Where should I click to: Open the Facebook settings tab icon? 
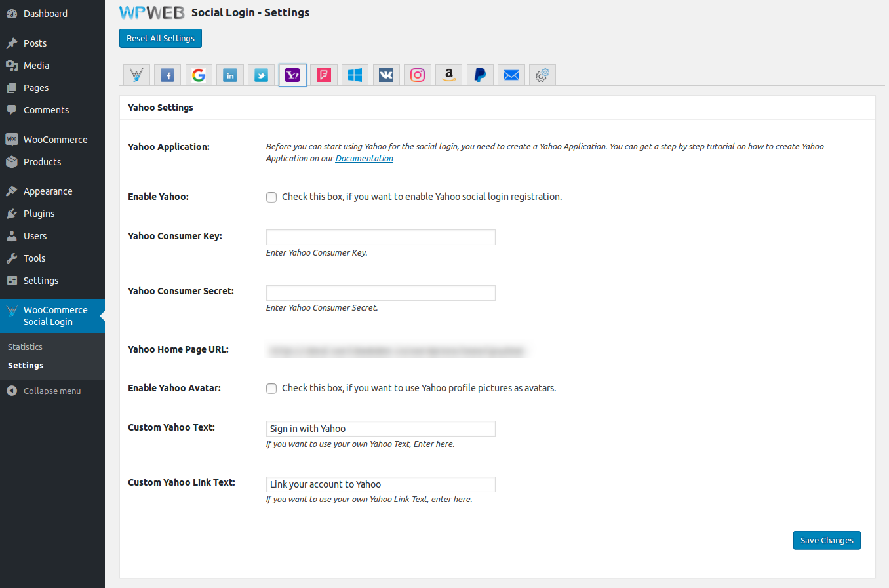[168, 75]
